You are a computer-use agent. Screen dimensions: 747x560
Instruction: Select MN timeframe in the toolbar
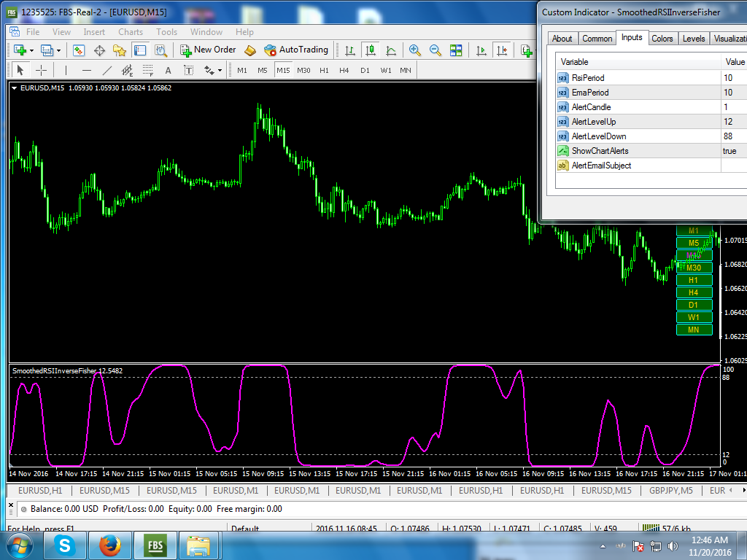(x=406, y=71)
